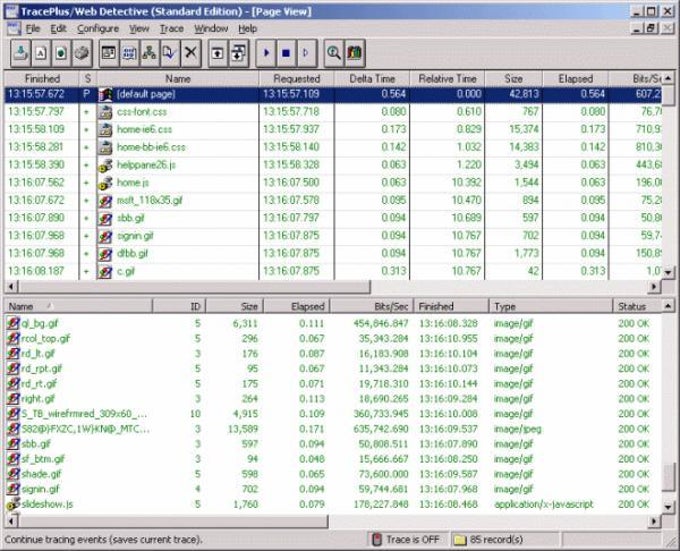Sort lower list by Bits/Sec column header
The width and height of the screenshot is (680, 551).
click(372, 306)
